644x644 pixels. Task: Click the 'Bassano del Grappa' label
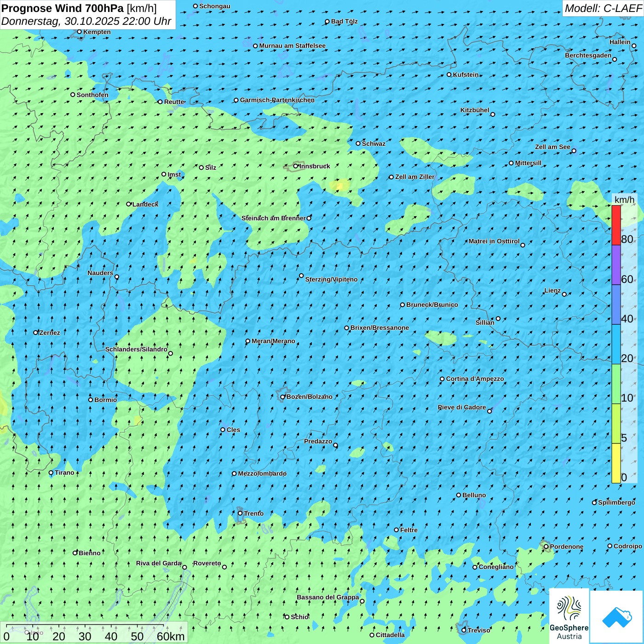coord(328,597)
